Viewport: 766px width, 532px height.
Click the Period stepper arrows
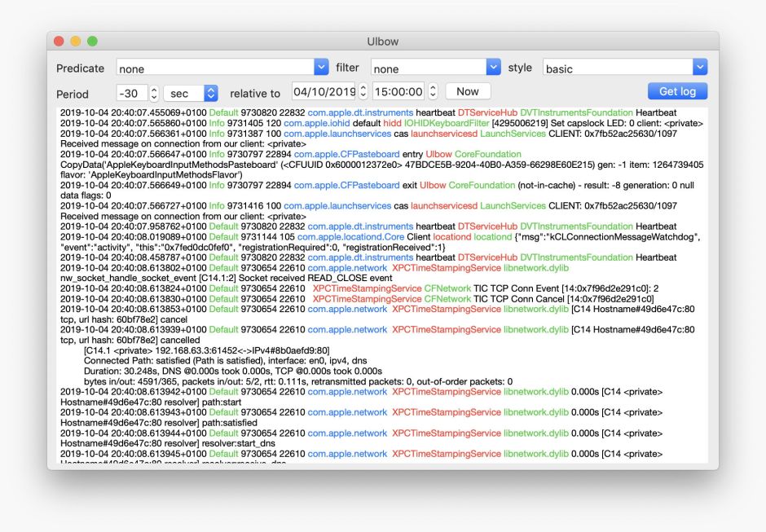tap(154, 93)
